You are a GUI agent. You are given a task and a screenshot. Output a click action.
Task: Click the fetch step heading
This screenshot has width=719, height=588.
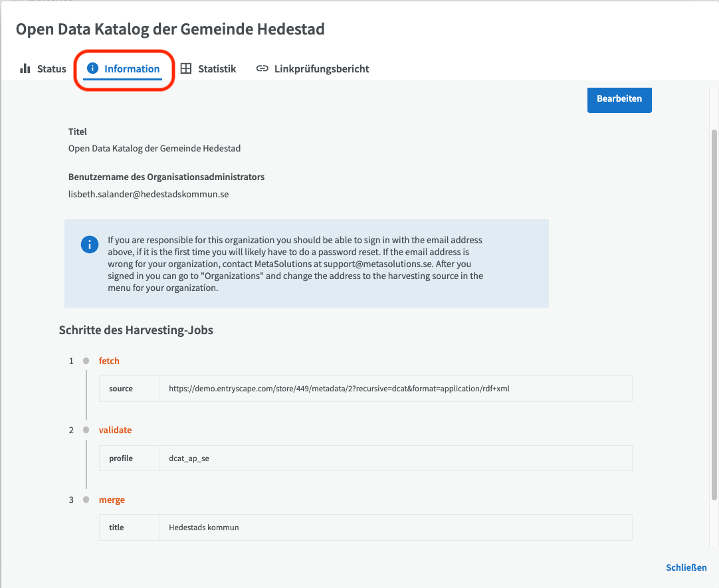pos(109,361)
